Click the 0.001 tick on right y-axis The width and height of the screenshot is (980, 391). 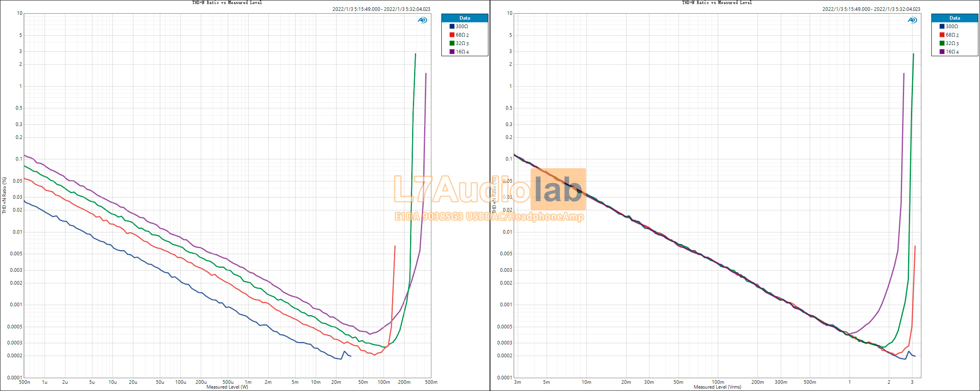pyautogui.click(x=506, y=305)
